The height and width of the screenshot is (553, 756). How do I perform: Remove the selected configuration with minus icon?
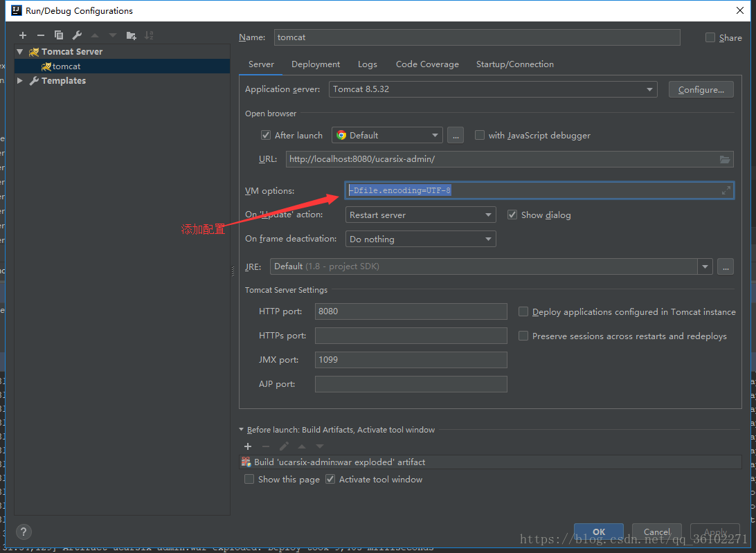(x=40, y=35)
